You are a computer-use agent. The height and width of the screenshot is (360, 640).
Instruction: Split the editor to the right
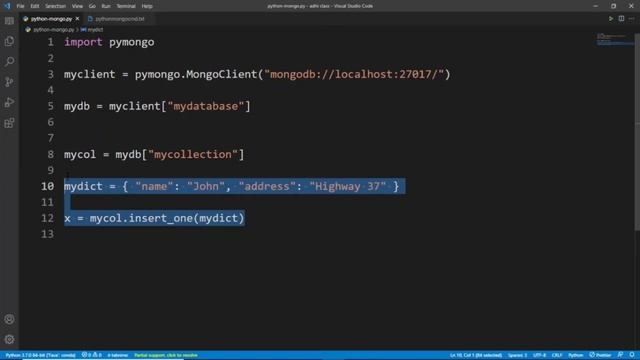[x=621, y=19]
